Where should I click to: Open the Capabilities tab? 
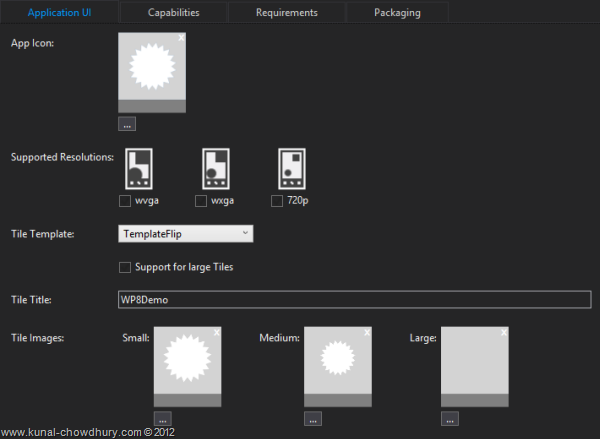(x=174, y=12)
